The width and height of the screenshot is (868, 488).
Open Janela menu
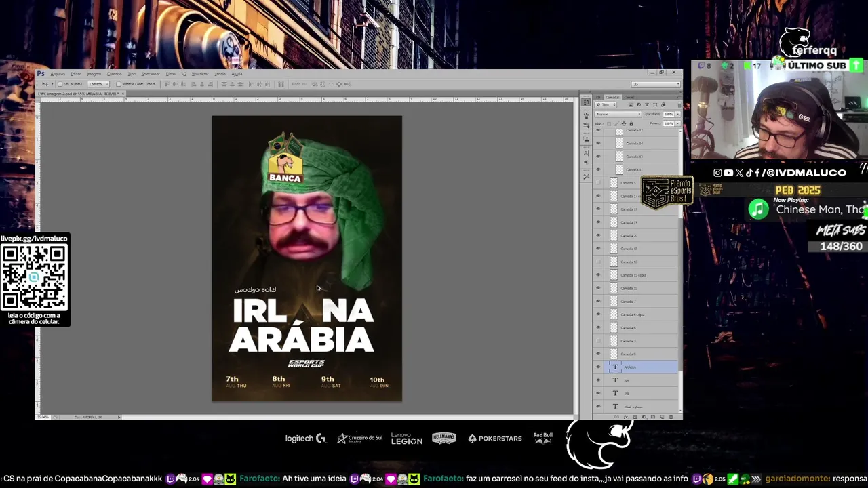click(220, 74)
